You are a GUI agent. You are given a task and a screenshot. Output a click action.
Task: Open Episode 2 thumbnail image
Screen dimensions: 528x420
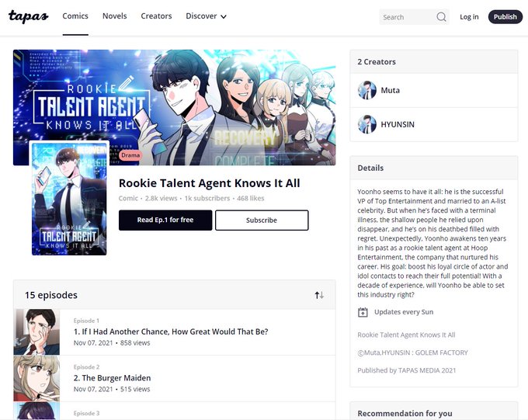36,378
